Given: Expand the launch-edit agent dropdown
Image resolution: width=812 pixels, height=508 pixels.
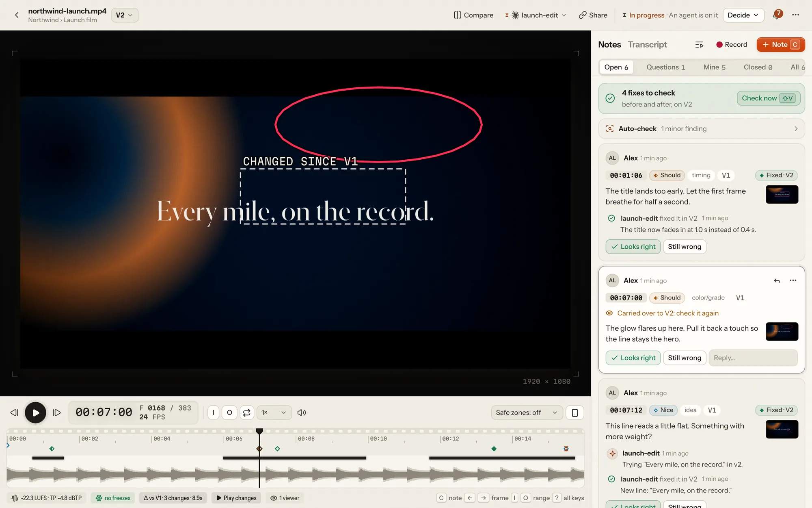Looking at the screenshot, I should coord(536,15).
